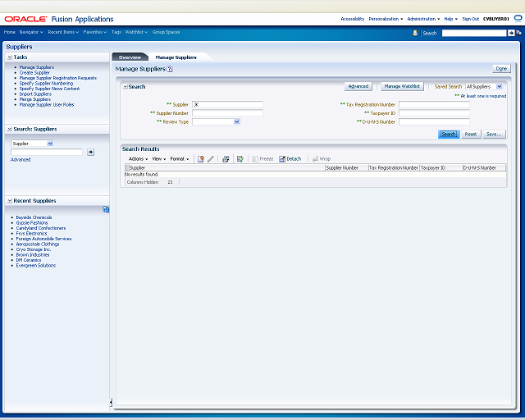525x420 pixels.
Task: Open Create Supplier task link
Action: [x=34, y=73]
